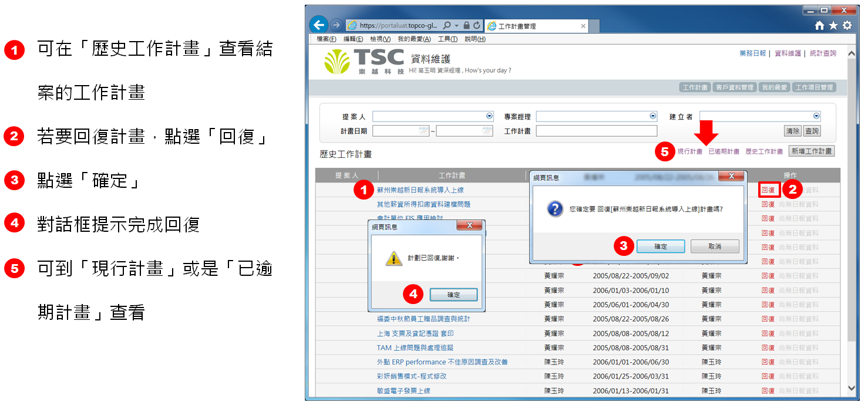Open the 已逾期計畫 link

tap(724, 151)
